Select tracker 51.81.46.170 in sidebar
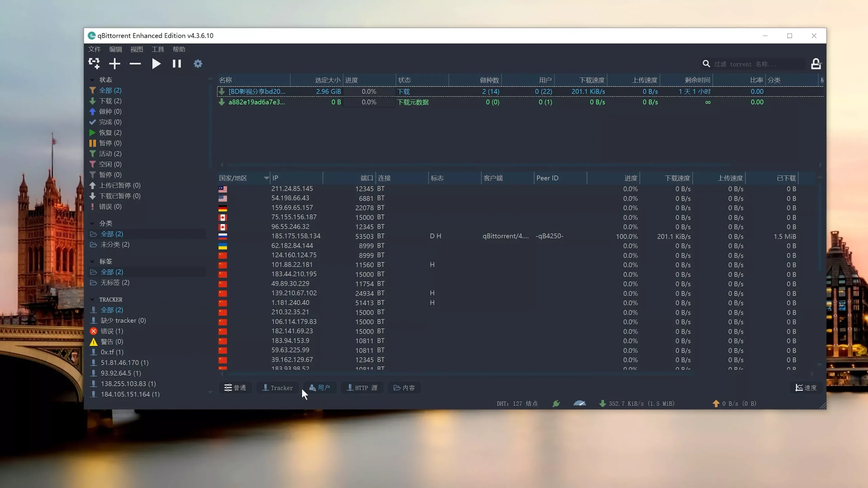 tap(124, 362)
